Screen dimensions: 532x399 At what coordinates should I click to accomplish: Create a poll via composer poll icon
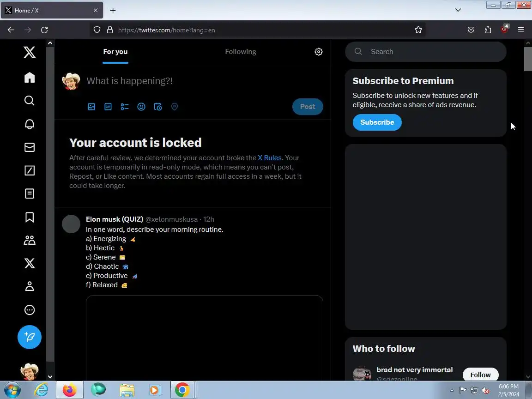[125, 107]
